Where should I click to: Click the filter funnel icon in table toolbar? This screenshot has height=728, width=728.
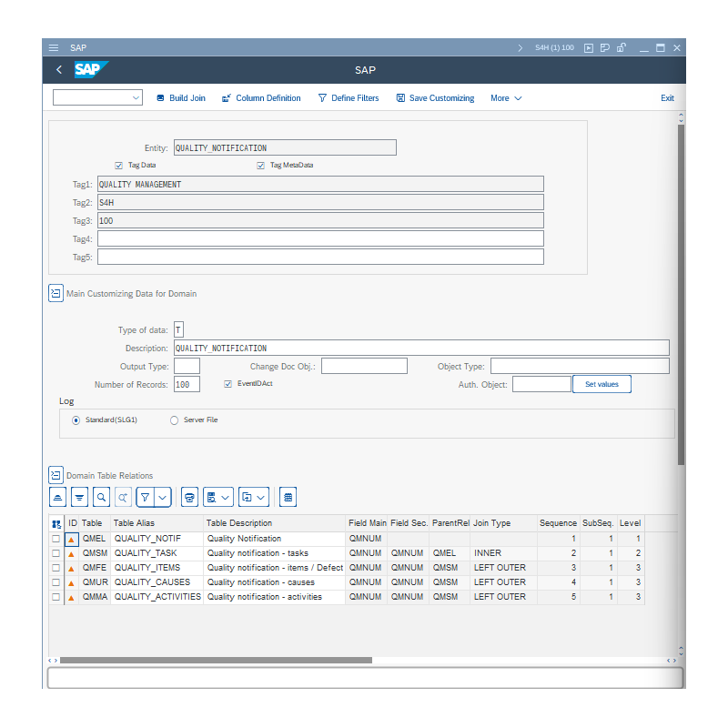(x=144, y=498)
